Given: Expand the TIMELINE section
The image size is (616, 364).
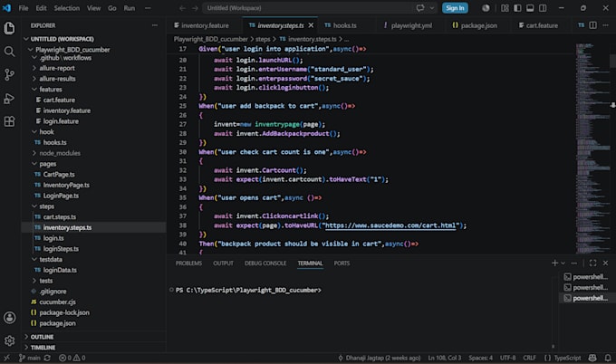Looking at the screenshot, I should point(43,348).
